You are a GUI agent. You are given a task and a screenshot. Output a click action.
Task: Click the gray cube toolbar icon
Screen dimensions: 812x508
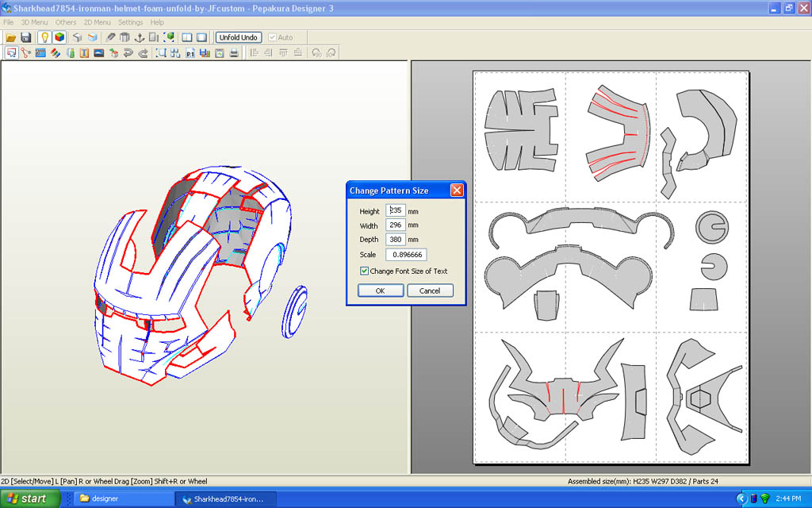77,37
